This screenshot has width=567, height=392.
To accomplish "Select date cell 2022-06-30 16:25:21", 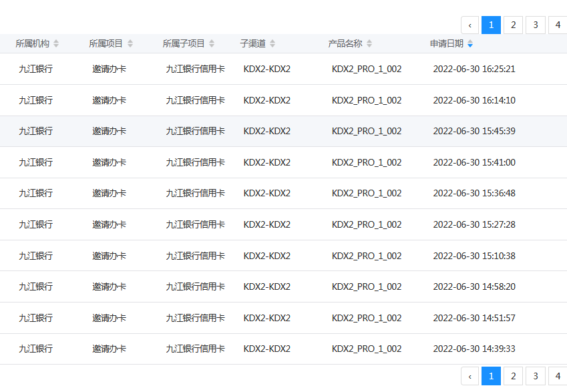I will tap(474, 69).
